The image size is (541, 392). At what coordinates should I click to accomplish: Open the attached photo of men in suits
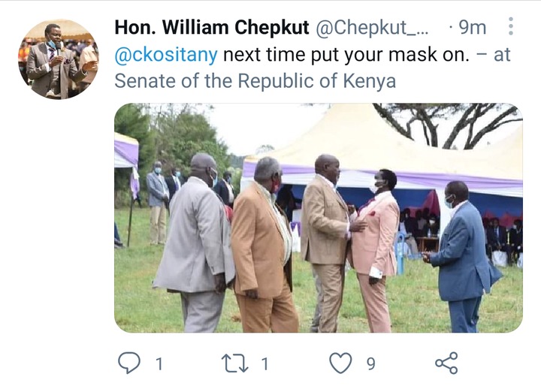click(319, 218)
